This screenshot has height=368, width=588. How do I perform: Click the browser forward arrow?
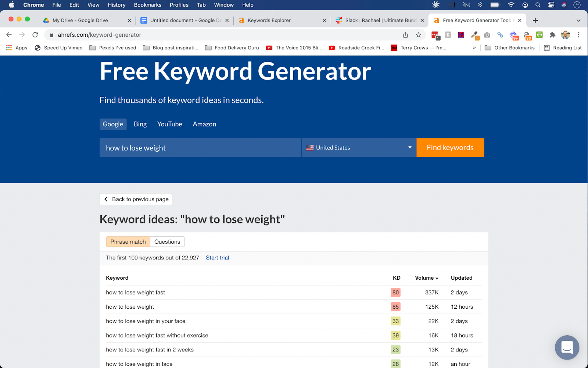click(x=22, y=35)
